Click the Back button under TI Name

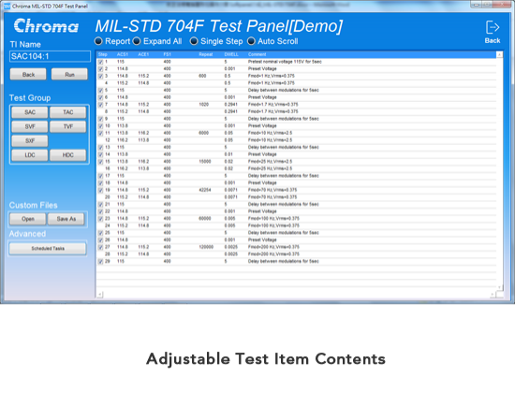[x=28, y=75]
